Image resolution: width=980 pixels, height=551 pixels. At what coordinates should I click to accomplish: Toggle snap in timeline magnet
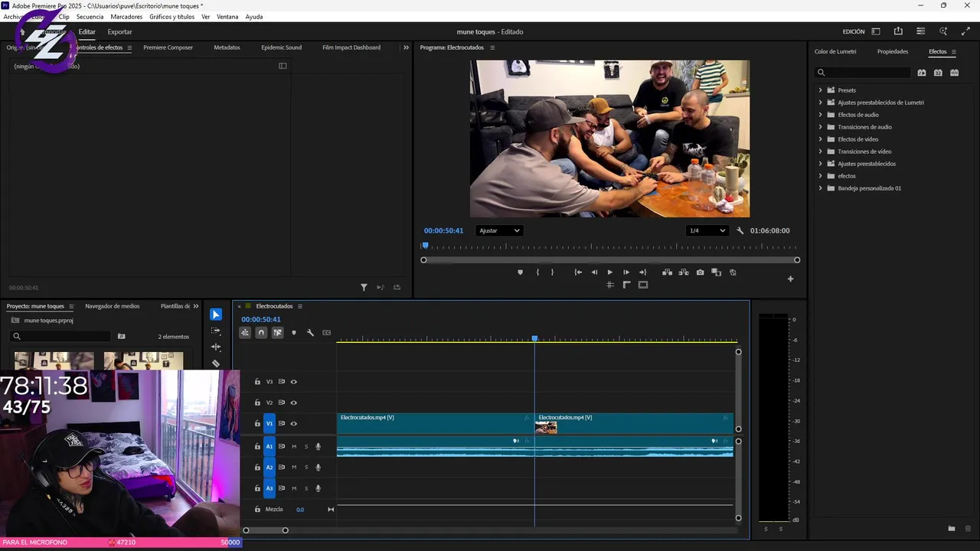[261, 333]
